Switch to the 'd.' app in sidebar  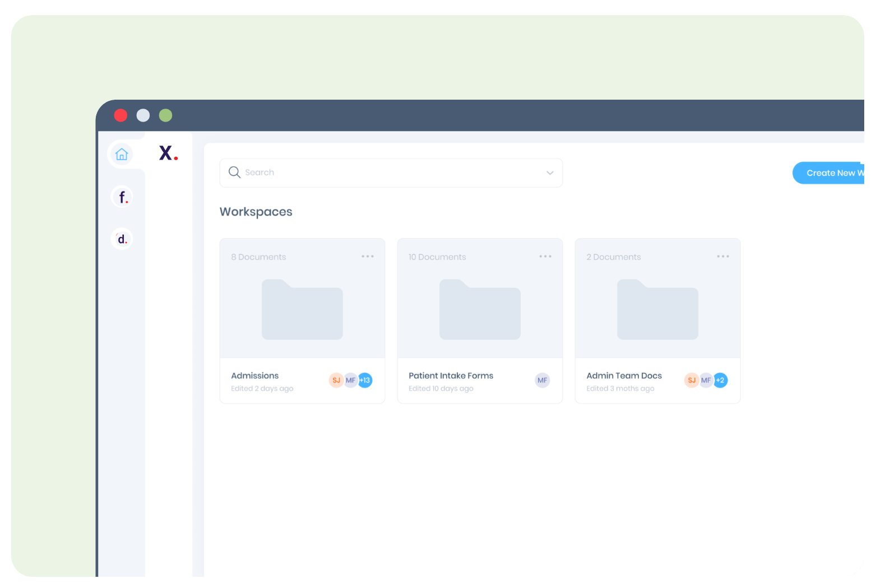(x=122, y=239)
